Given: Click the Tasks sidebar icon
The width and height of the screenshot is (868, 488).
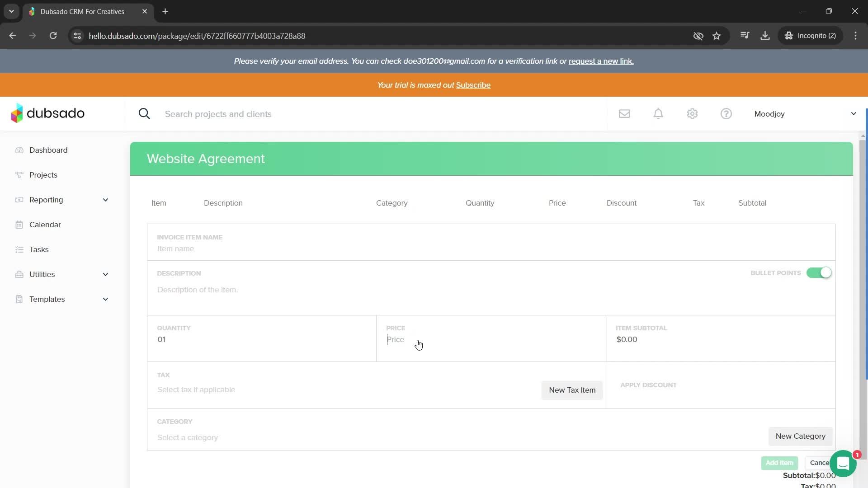Looking at the screenshot, I should [19, 249].
